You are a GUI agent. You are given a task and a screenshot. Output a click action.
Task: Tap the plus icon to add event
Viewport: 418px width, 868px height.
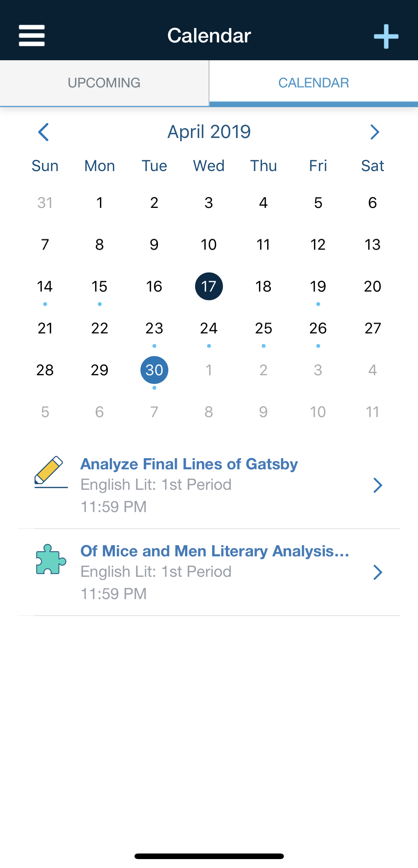pos(386,36)
